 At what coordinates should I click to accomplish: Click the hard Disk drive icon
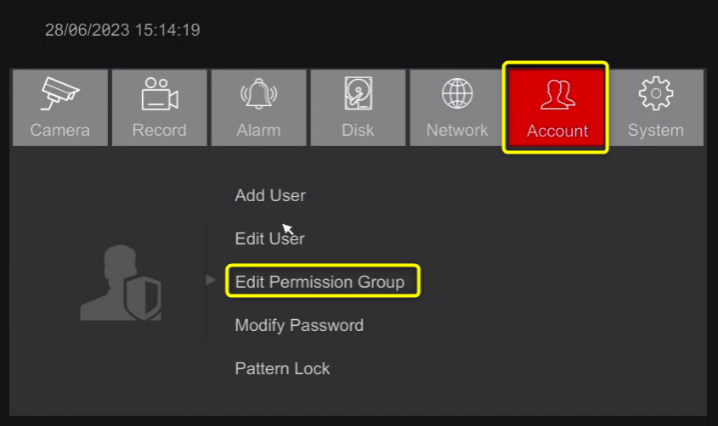[358, 95]
